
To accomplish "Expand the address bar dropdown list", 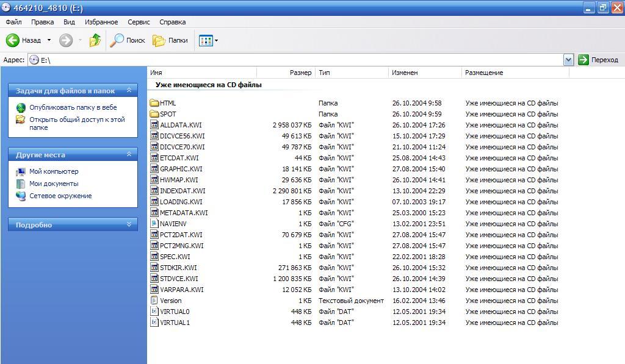I will tap(568, 60).
